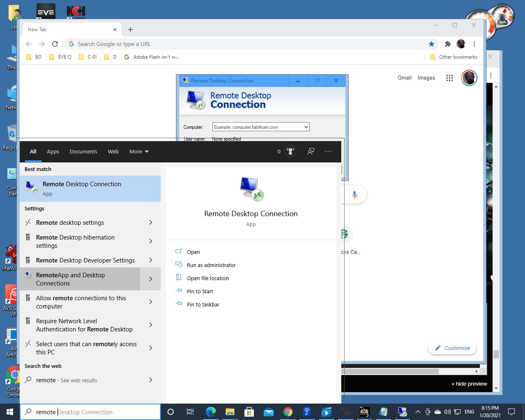The width and height of the screenshot is (525, 420).
Task: Open the search feedback icon
Action: [311, 151]
